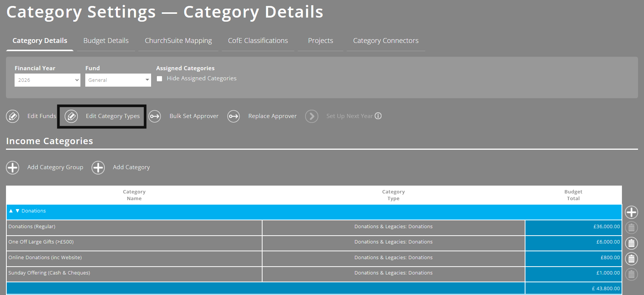644x295 pixels.
Task: Click the Replace Approver label
Action: pyautogui.click(x=272, y=116)
